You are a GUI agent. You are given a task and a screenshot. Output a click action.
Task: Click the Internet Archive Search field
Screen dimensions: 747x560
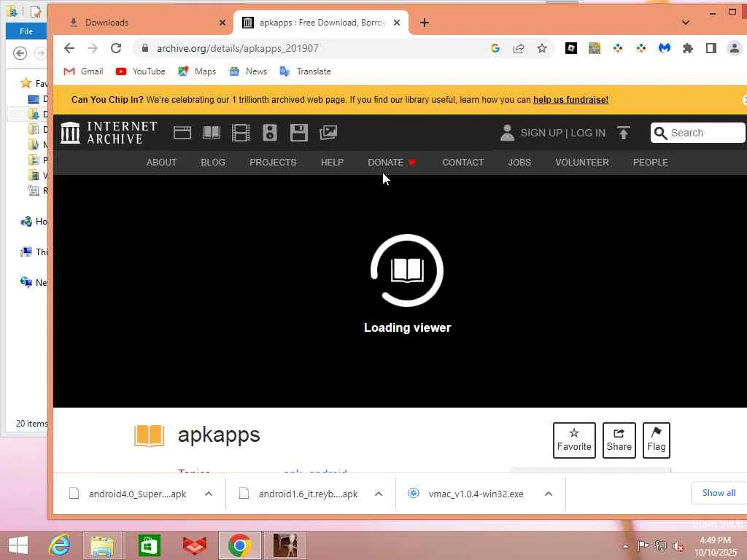(x=697, y=133)
